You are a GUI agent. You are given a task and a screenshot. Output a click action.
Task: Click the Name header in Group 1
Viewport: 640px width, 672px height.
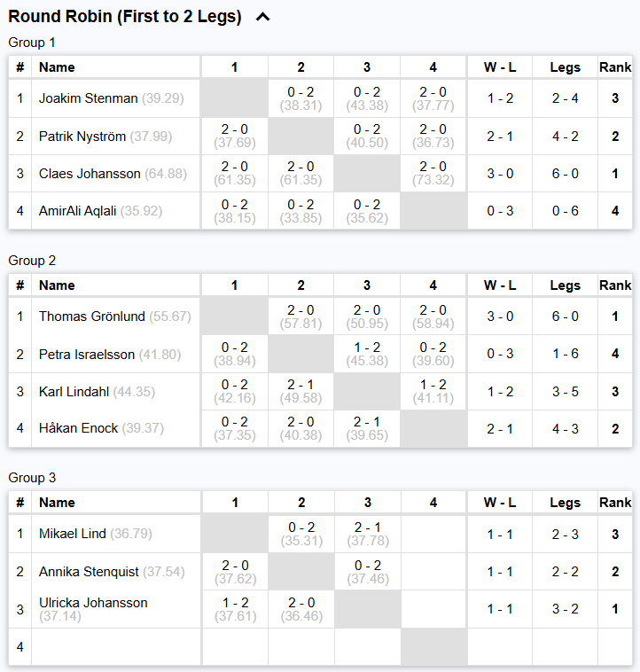click(57, 67)
